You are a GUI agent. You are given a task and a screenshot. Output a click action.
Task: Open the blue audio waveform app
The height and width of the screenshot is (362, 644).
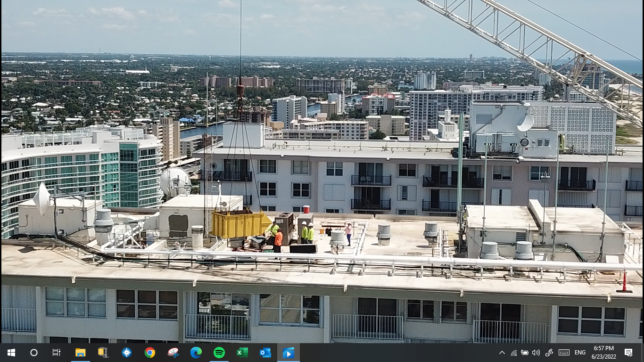pyautogui.click(x=126, y=353)
